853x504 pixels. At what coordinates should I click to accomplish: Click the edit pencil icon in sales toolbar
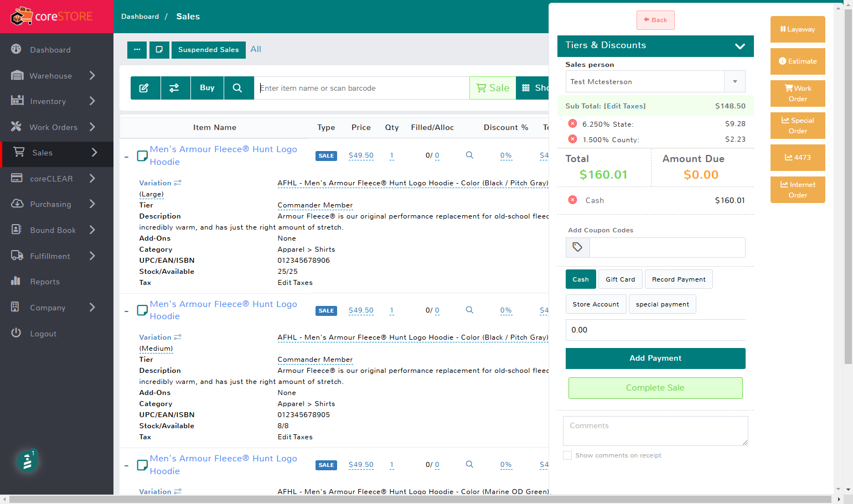pyautogui.click(x=145, y=88)
